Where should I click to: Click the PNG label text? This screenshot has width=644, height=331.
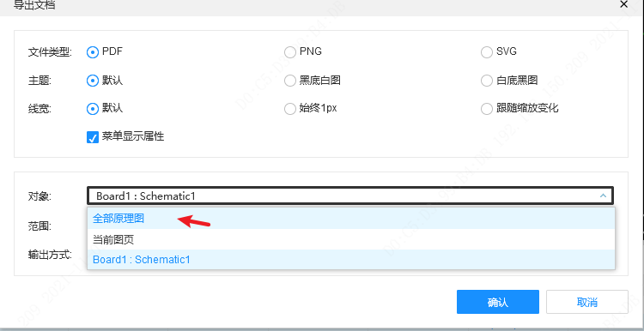pyautogui.click(x=311, y=51)
